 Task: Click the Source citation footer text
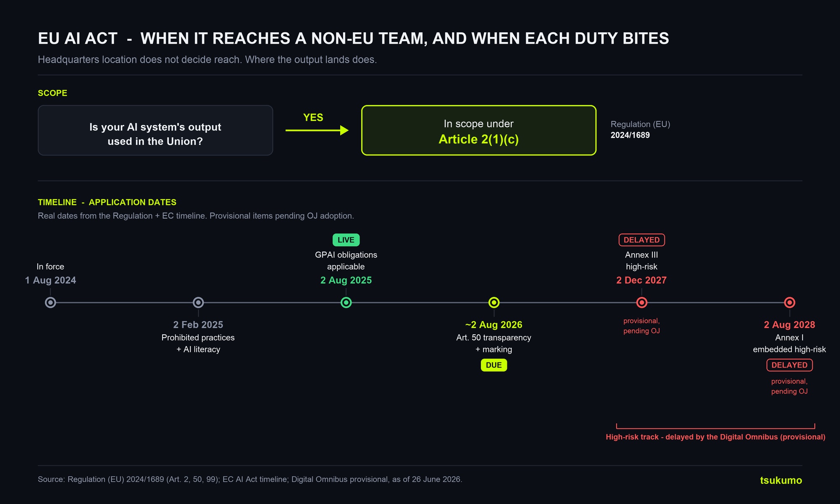[x=250, y=479]
